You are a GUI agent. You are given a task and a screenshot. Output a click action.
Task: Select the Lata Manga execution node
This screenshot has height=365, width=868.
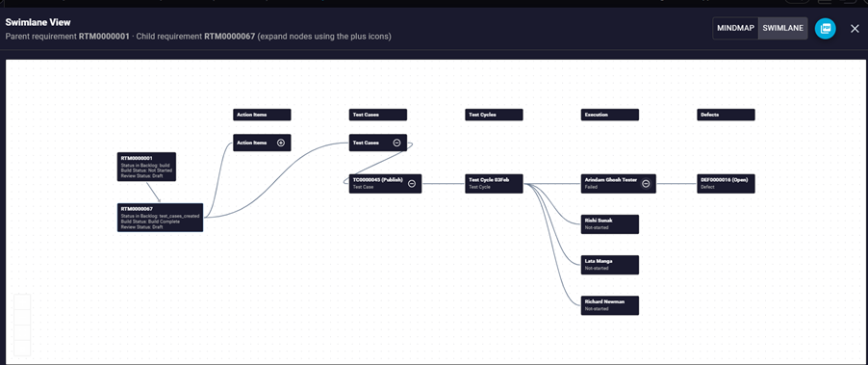[610, 265]
